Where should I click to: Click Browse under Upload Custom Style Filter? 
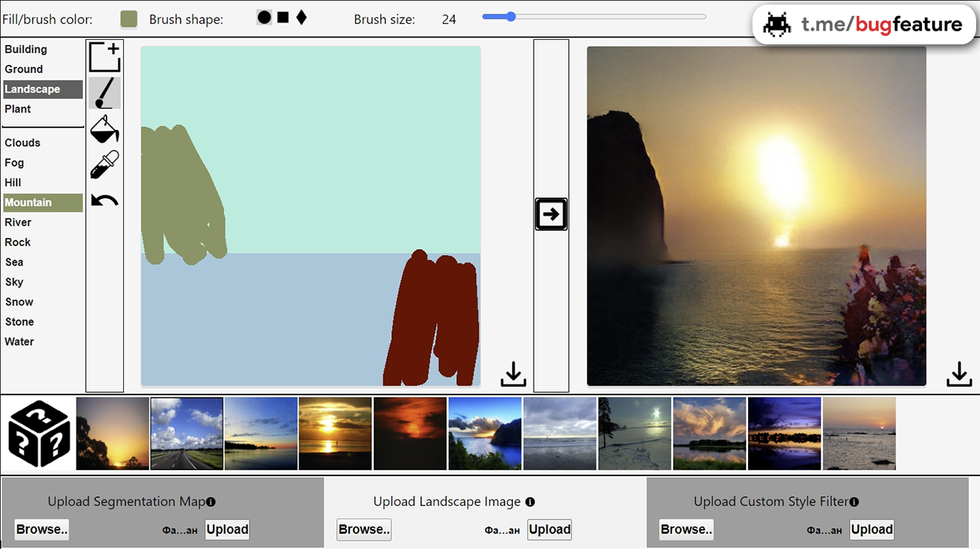[x=687, y=529]
